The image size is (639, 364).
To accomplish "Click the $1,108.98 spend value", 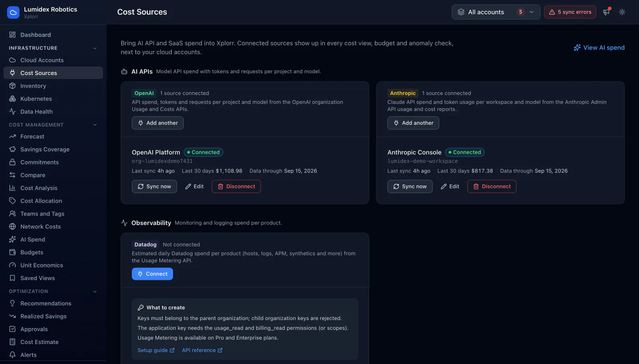I will 229,171.
